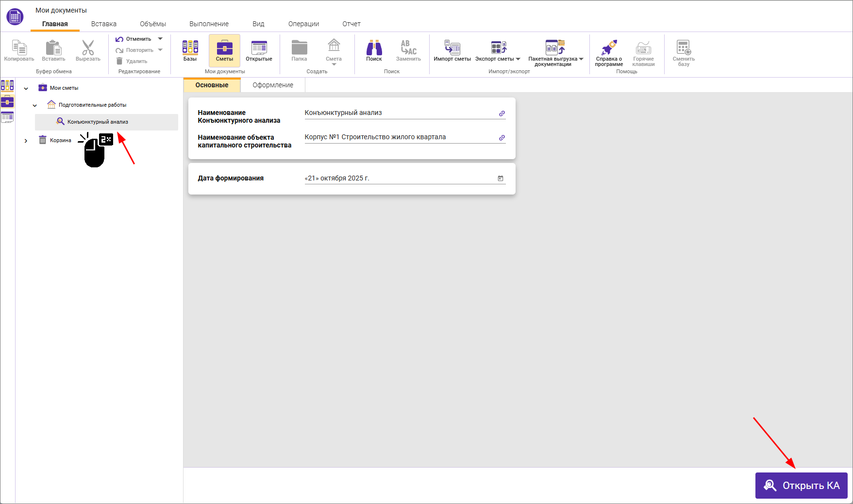
Task: Select Конъюнктурный анализ in the tree
Action: (98, 122)
